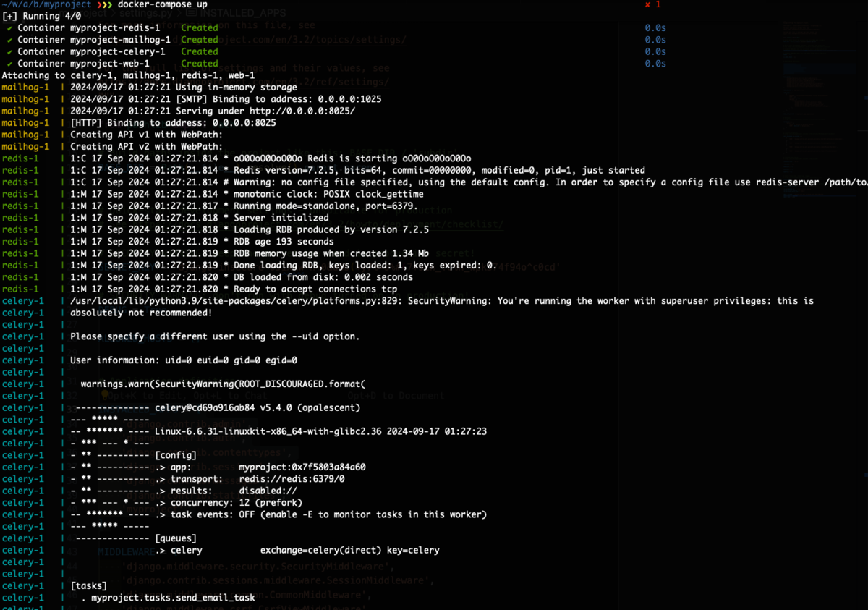Click the 'redis://redis:6379/0' transport URL
This screenshot has height=610, width=868.
click(292, 479)
